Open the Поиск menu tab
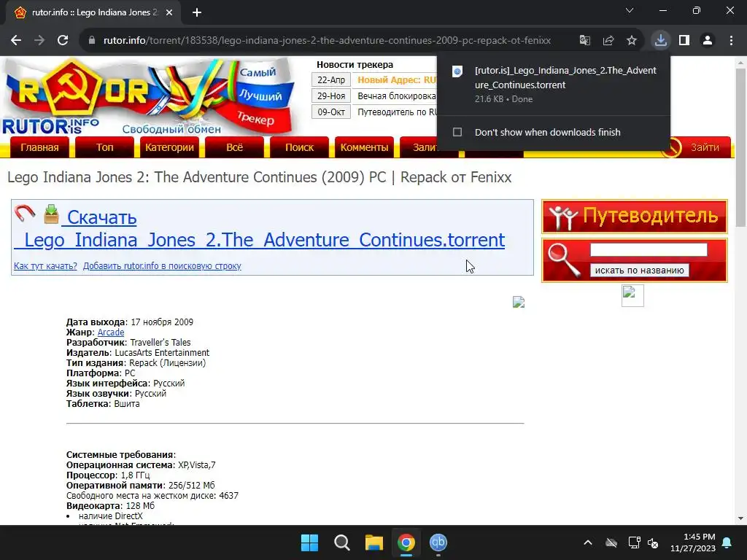Image resolution: width=747 pixels, height=560 pixels. coord(299,147)
